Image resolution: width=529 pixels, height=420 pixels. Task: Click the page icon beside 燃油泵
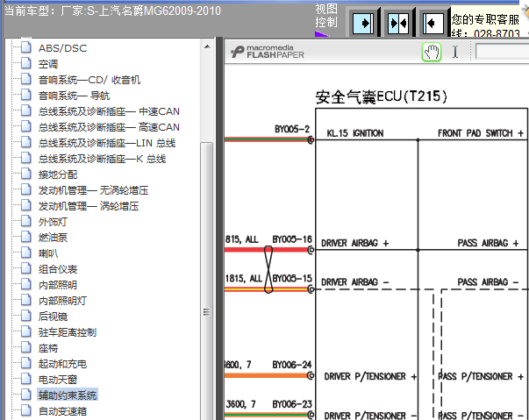click(26, 237)
